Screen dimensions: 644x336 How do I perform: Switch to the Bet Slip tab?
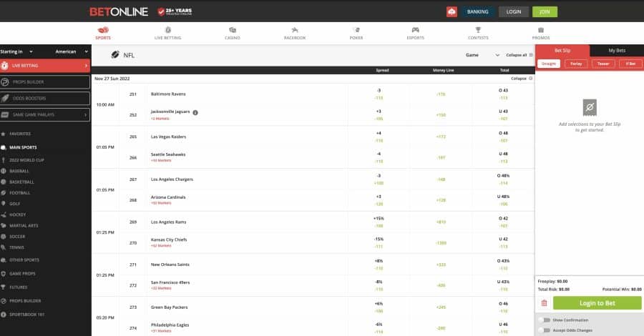point(562,51)
